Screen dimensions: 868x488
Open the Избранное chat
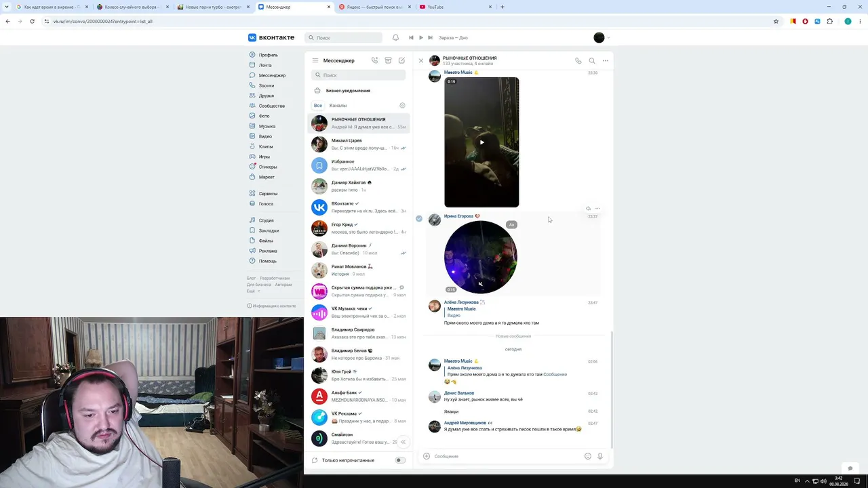point(359,165)
